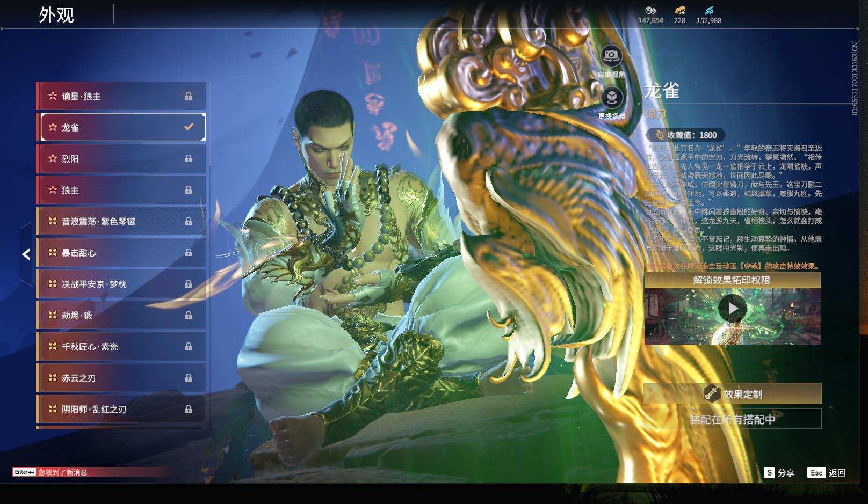The image size is (868, 504).
Task: Click the Enter key icon by message
Action: click(x=25, y=472)
